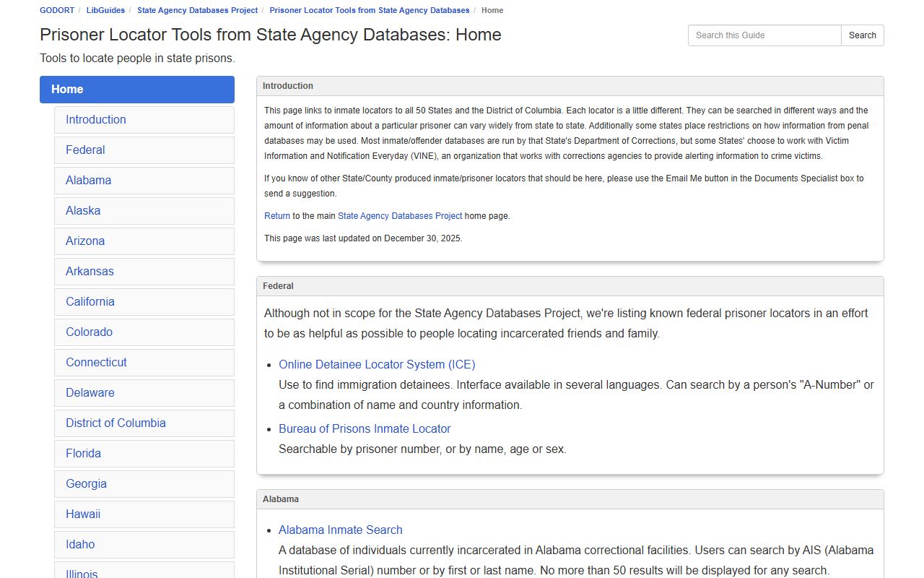Open Bureau of Prisons Inmate Locator link
924x578 pixels.
coord(365,429)
